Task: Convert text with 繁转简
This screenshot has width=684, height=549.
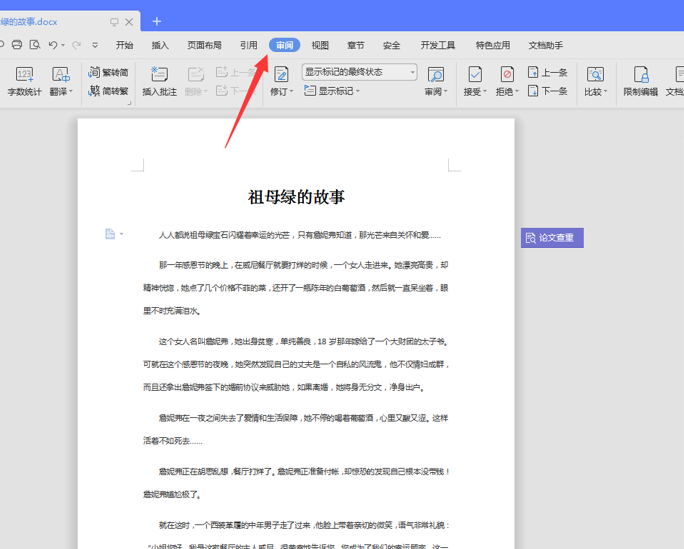Action: tap(108, 72)
